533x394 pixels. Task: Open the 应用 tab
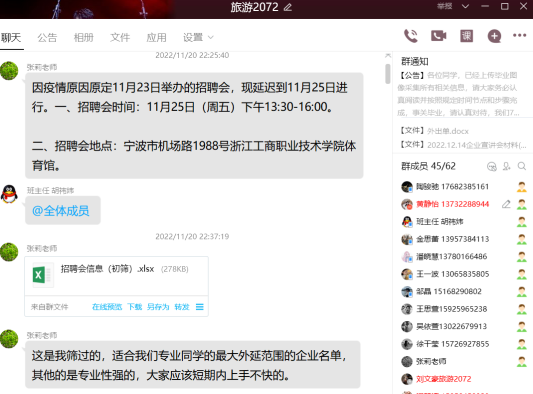click(156, 37)
